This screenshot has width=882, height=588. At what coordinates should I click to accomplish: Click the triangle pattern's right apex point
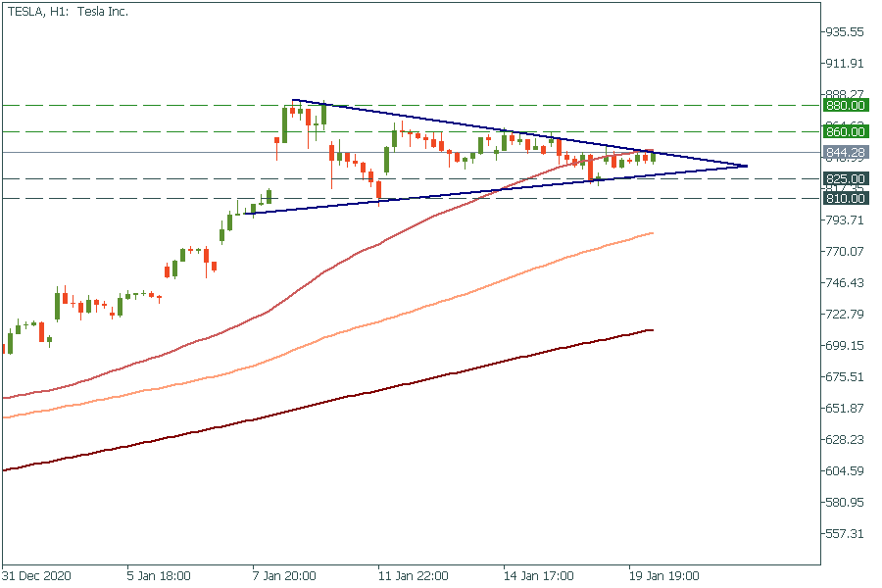[748, 166]
